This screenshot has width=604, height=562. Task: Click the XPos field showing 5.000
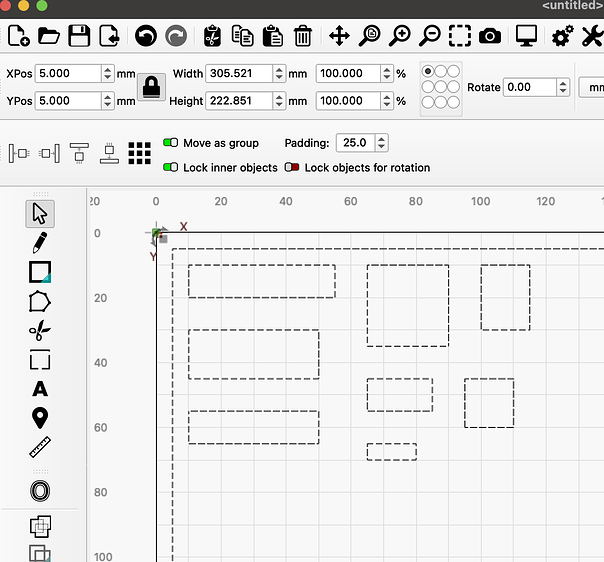69,73
